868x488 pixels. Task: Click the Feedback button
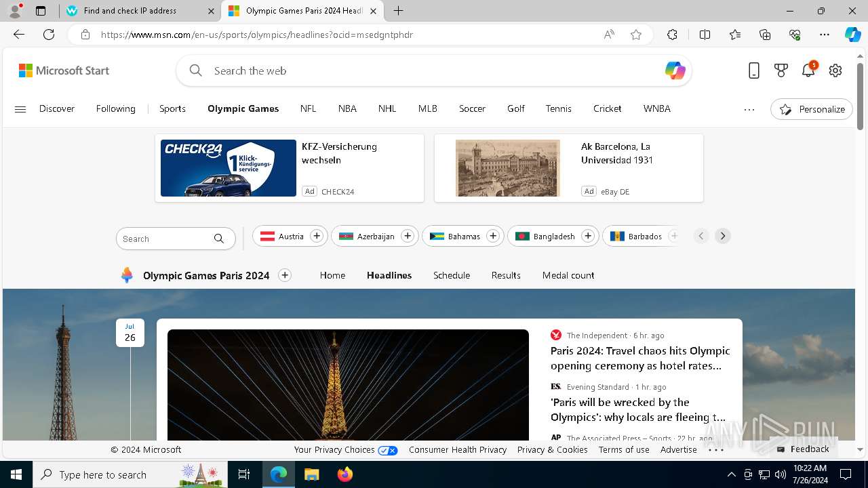803,449
